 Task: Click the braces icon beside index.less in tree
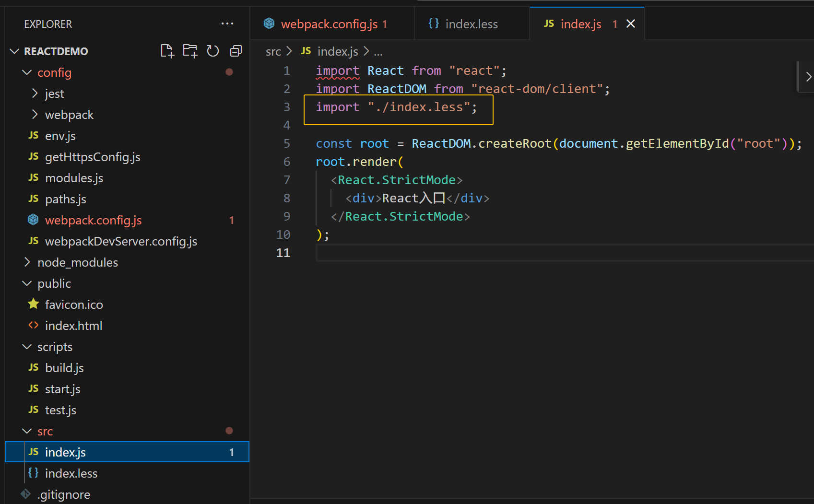33,473
